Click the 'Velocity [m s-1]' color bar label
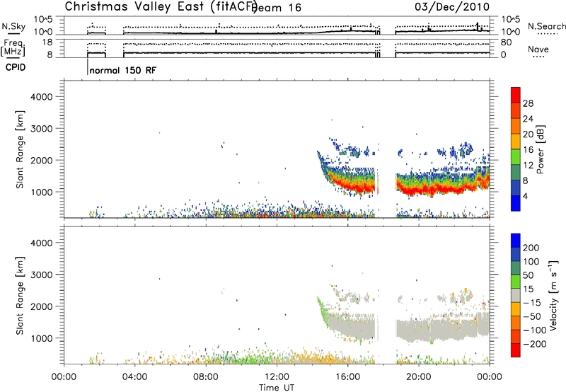This screenshot has height=392, width=566. point(553,296)
